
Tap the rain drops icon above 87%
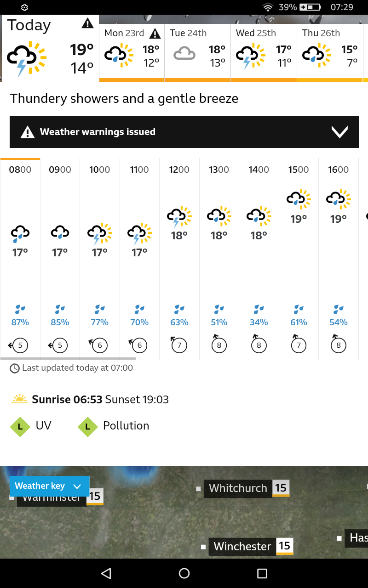20,309
